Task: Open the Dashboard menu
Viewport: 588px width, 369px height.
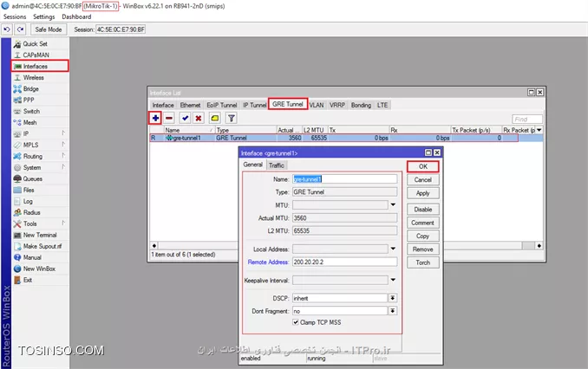Action: [76, 16]
